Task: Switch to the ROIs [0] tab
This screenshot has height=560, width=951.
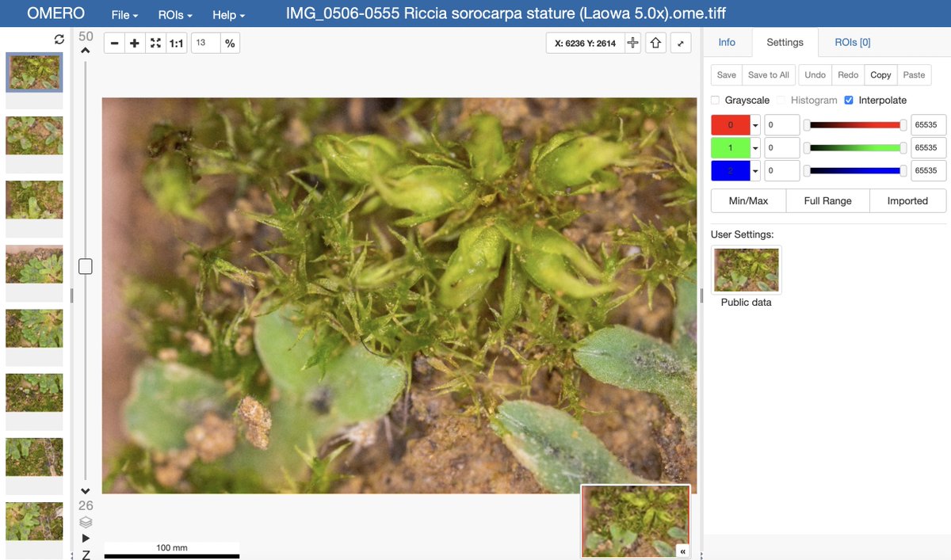Action: tap(853, 42)
